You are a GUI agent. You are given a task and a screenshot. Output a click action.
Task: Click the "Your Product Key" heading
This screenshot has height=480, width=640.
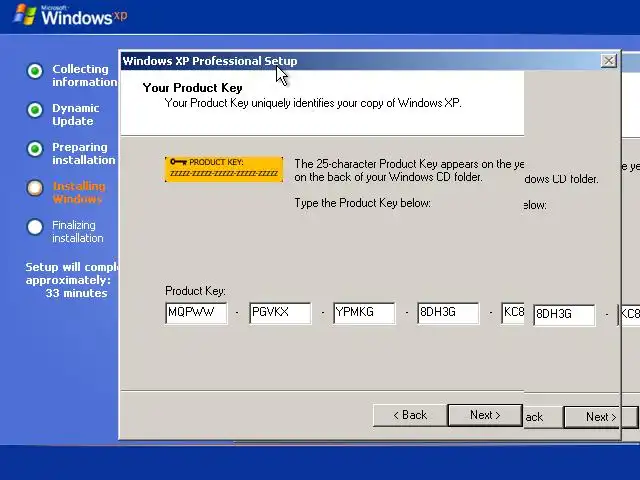click(193, 88)
